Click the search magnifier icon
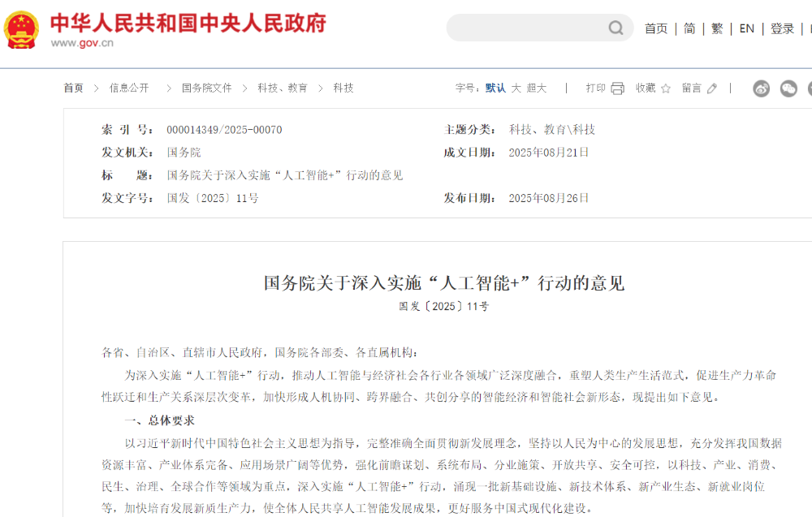812x517 pixels. click(616, 28)
